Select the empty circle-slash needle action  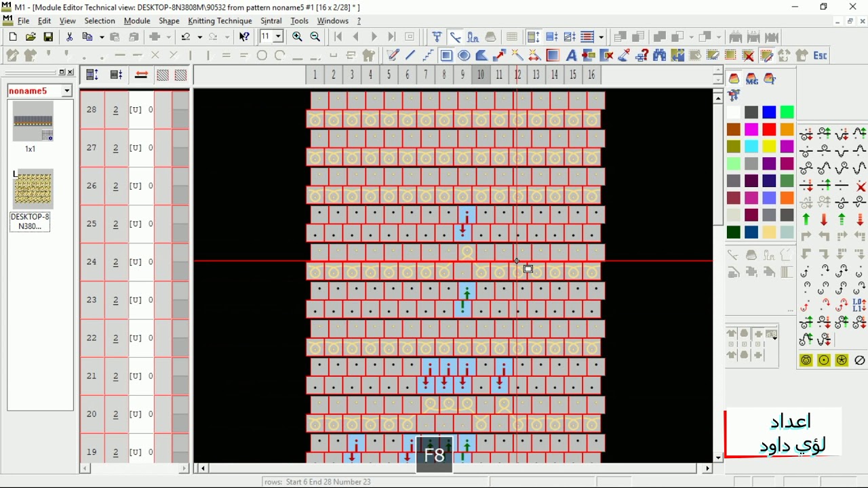pyautogui.click(x=860, y=361)
